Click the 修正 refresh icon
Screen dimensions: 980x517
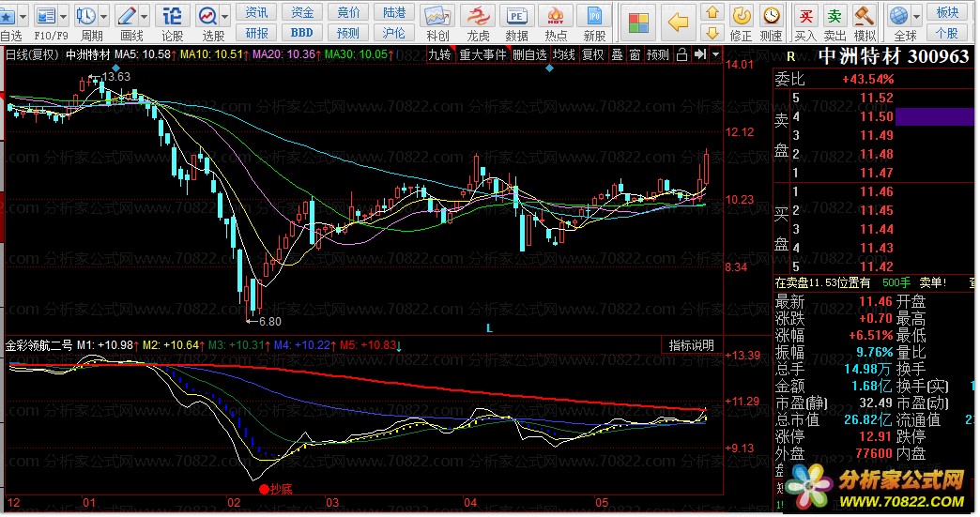tap(742, 16)
